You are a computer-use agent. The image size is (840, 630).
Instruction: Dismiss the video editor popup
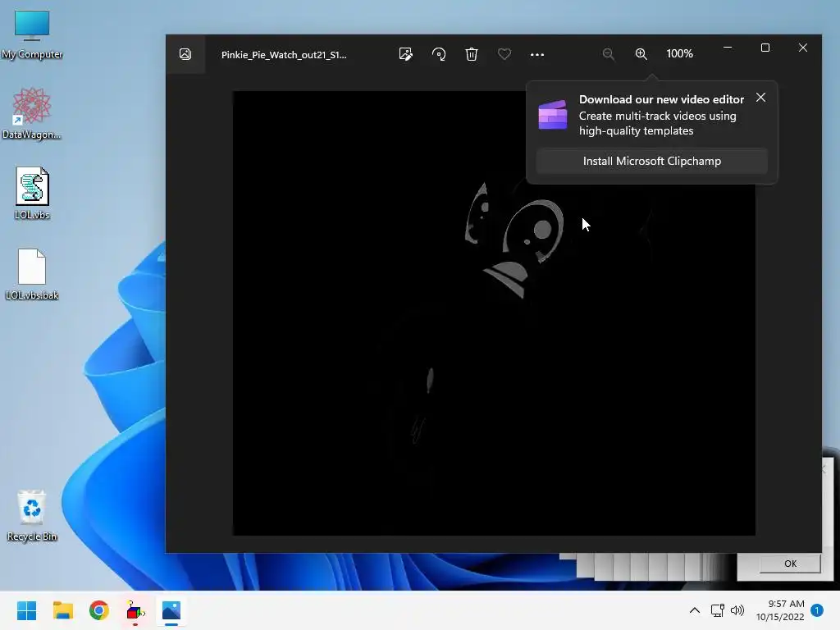(760, 98)
